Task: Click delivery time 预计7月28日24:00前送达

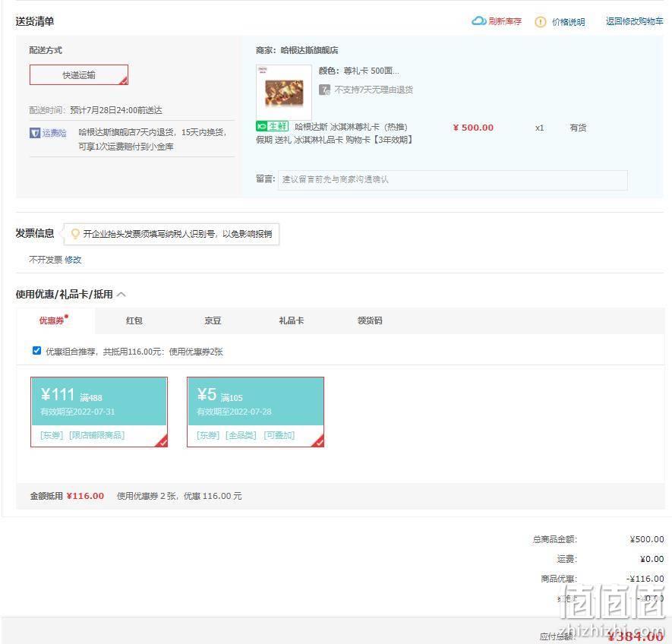Action: click(116, 111)
